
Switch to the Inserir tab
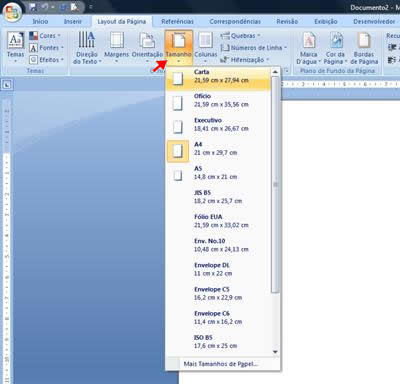tap(72, 21)
